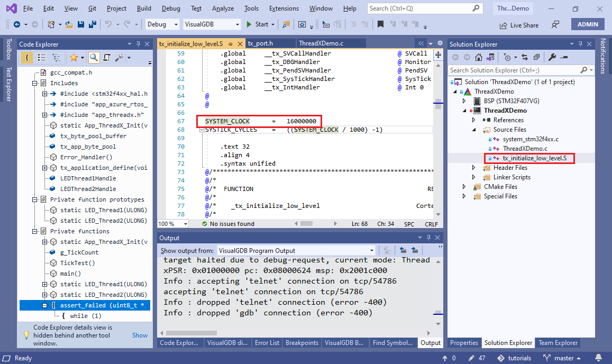Click the Start debugging button
The width and height of the screenshot is (612, 364).
pos(258,24)
